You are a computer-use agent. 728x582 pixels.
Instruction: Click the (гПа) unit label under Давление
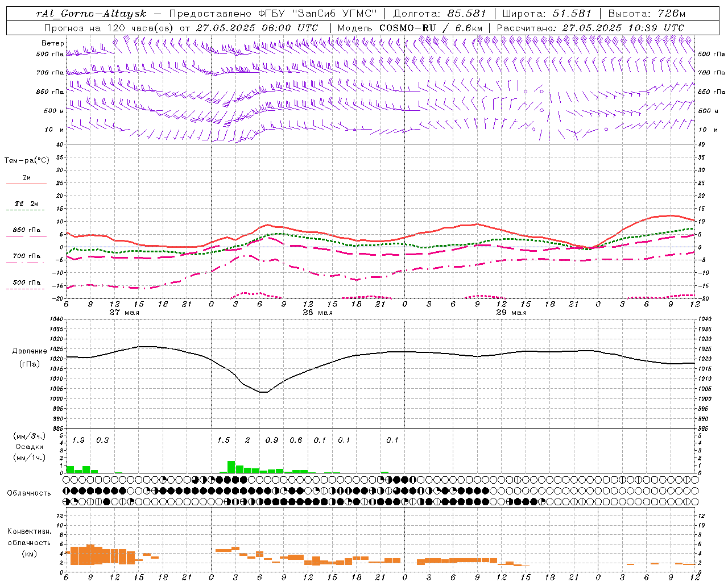click(x=30, y=364)
